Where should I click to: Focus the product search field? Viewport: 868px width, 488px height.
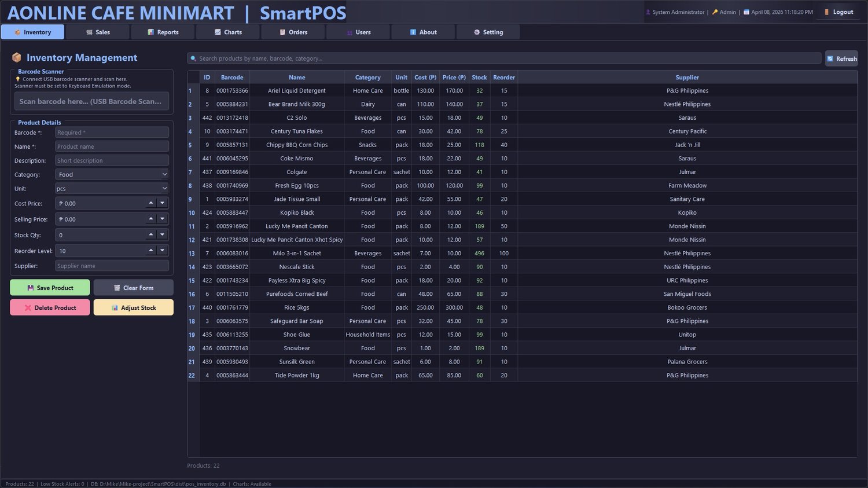click(504, 58)
